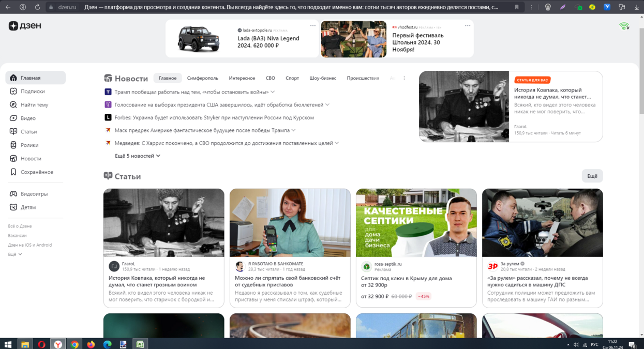Open Firefox from the Windows taskbar
The image size is (644, 349).
[x=91, y=344]
